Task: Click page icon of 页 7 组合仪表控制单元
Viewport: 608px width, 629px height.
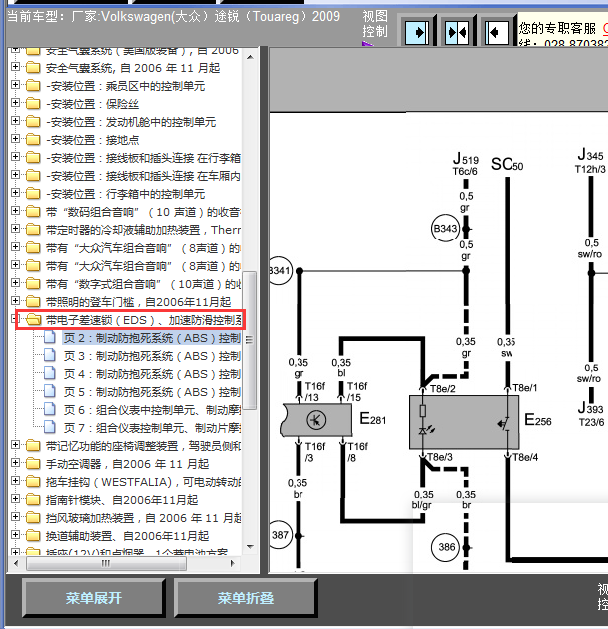Action: [50, 428]
